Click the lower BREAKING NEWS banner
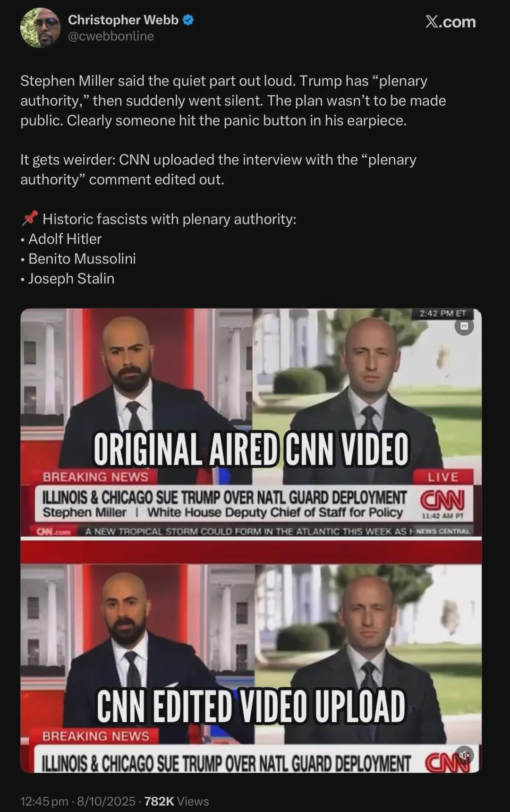This screenshot has width=510, height=812. [96, 736]
